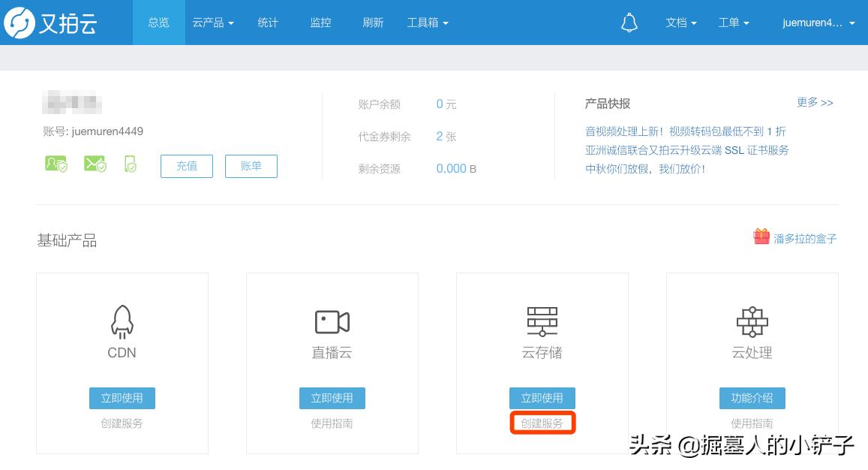Click the notification bell icon
Screen dimensions: 868x470
(629, 23)
